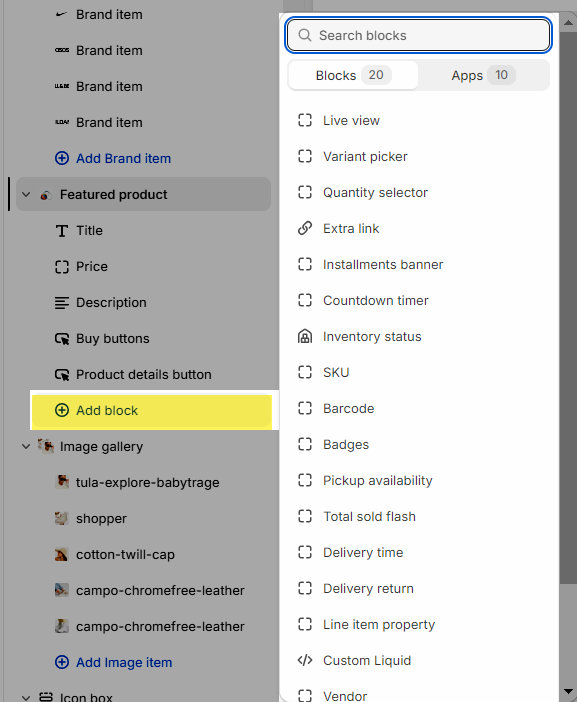Screen dimensions: 577x702
Task: Click the search magnifier icon
Action: [x=305, y=35]
